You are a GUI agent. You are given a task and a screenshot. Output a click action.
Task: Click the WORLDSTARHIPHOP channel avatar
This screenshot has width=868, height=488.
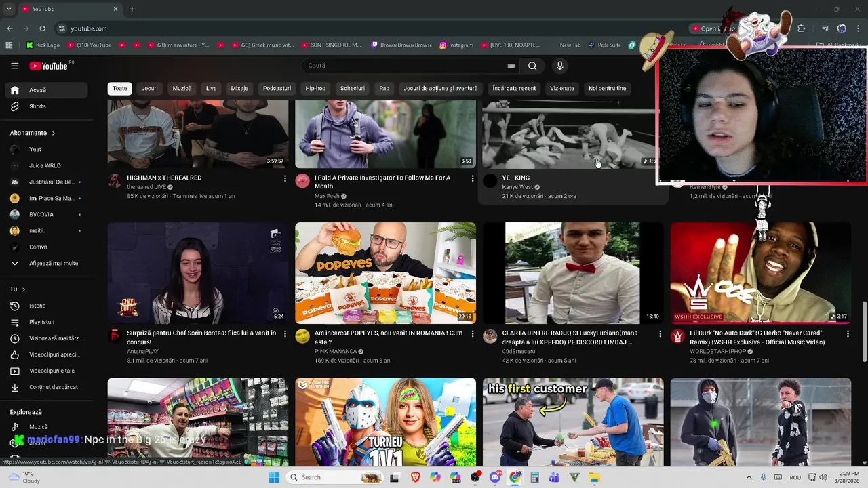point(677,336)
